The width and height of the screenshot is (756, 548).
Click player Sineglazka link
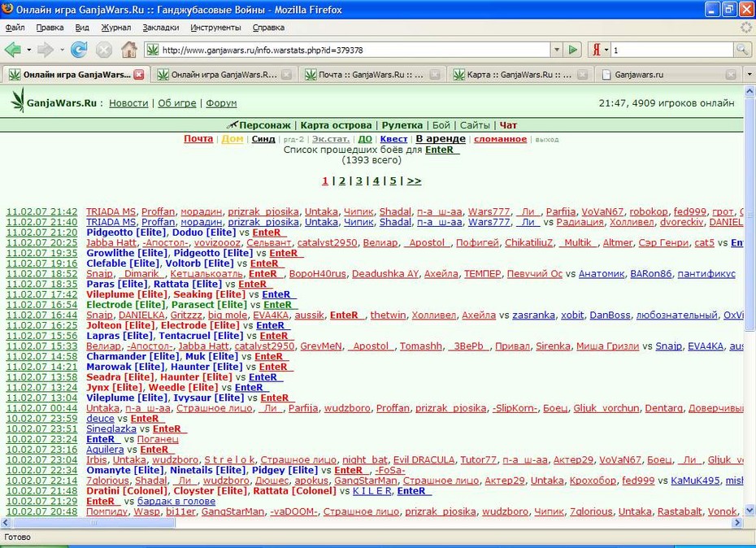(x=111, y=428)
